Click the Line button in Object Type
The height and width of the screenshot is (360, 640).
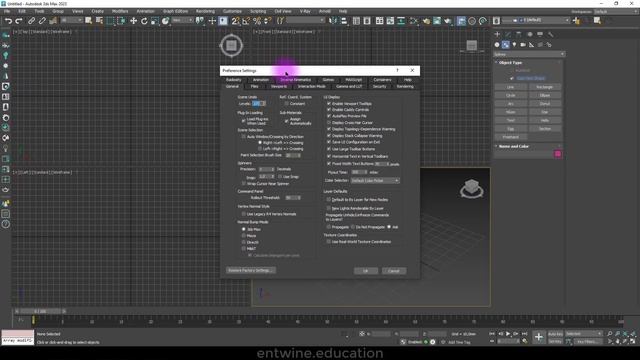pos(511,87)
